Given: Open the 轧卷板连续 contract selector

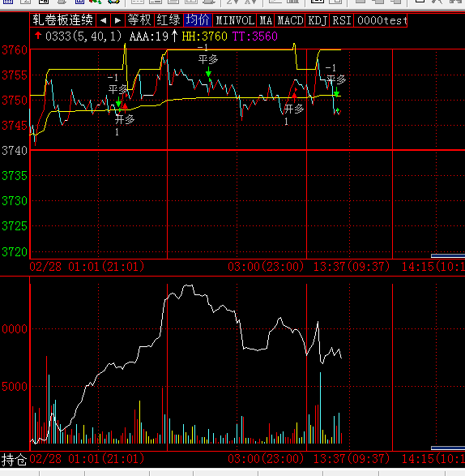Looking at the screenshot, I should pos(63,20).
